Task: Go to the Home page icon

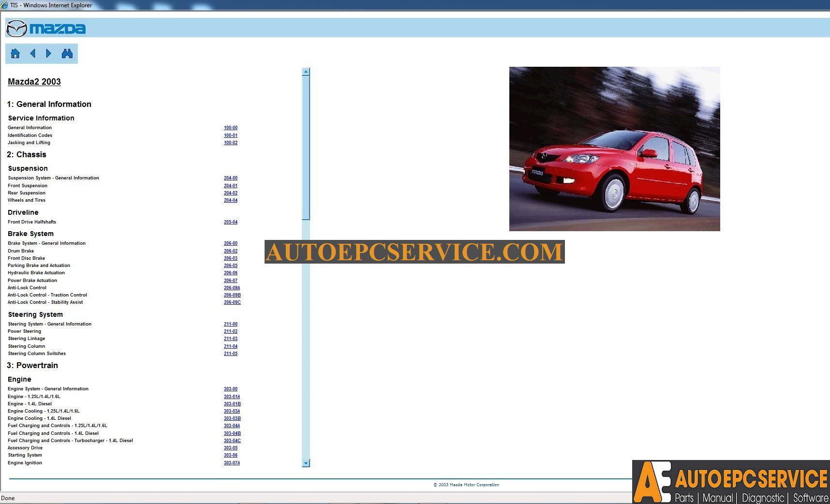Action: (x=15, y=53)
